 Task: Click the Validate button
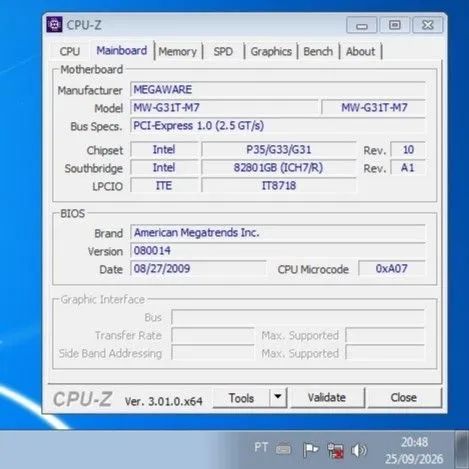coord(327,398)
